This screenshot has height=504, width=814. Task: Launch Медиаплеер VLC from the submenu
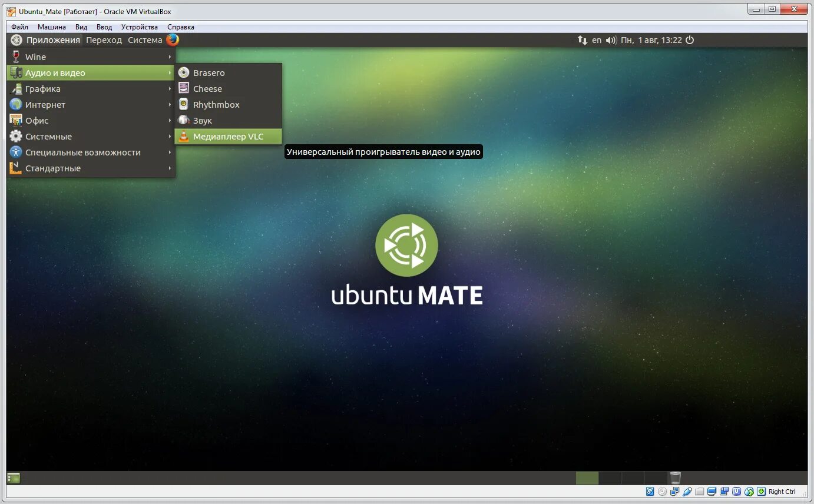(x=229, y=137)
